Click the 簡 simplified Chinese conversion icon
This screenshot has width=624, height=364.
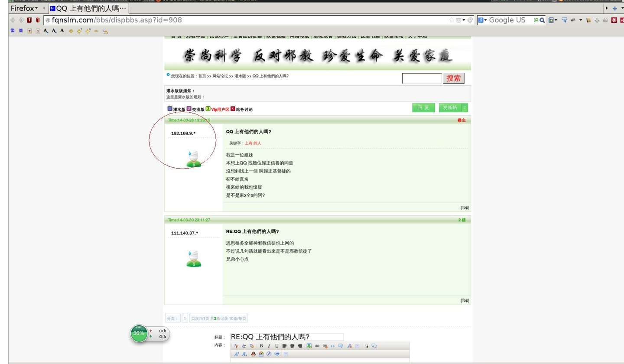point(20,31)
